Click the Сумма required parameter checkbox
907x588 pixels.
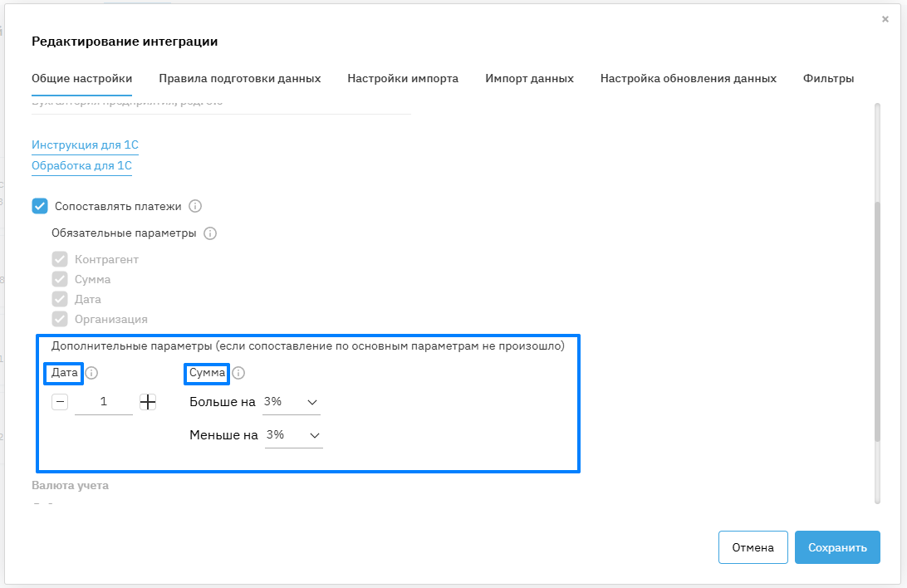coord(60,279)
